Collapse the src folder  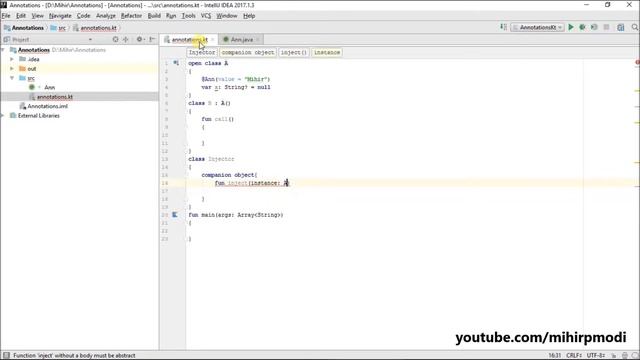pyautogui.click(x=12, y=78)
